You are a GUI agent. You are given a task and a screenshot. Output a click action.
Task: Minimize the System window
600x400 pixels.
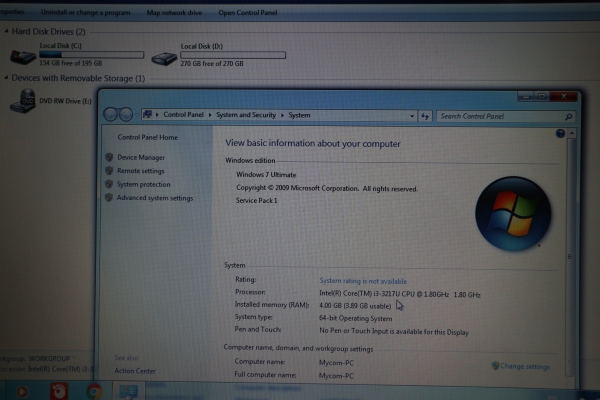click(x=526, y=96)
